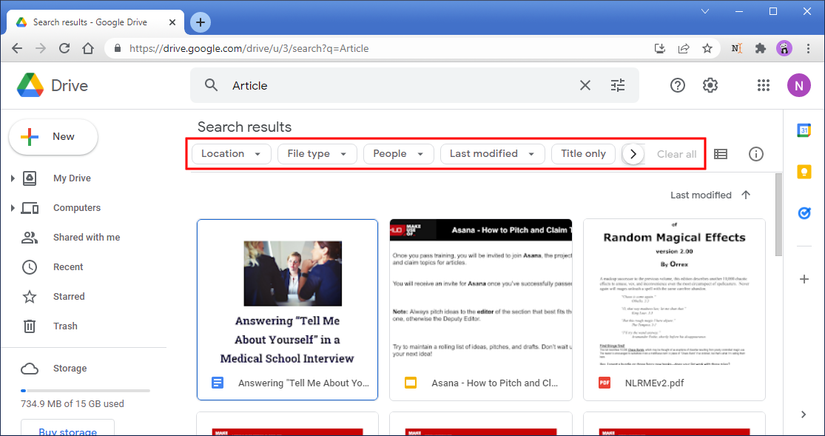This screenshot has height=436, width=825.
Task: Show details info icon
Action: click(756, 154)
